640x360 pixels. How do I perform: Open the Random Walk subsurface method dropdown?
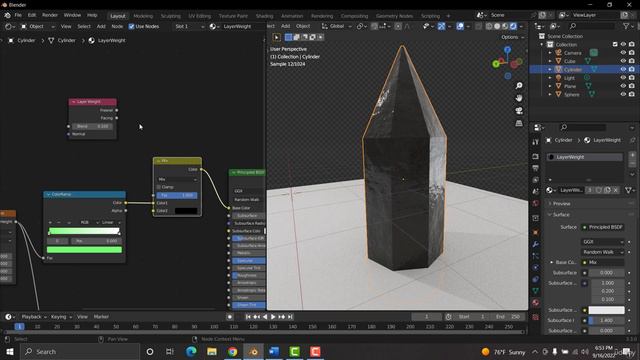(602, 252)
